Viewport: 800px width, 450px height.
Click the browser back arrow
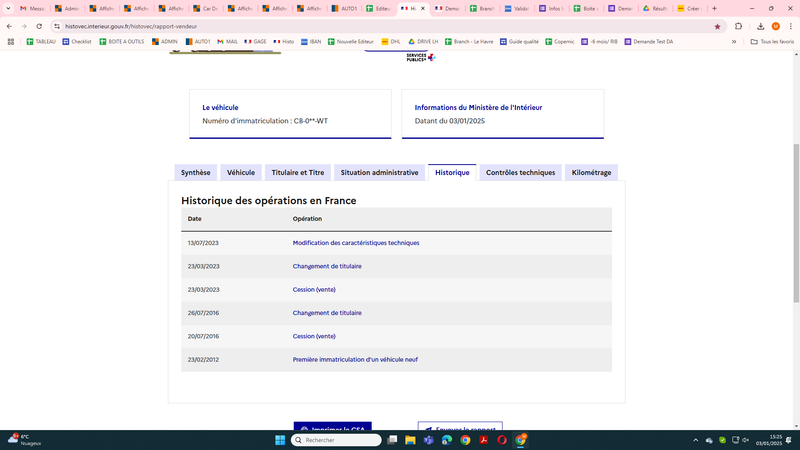point(9,26)
